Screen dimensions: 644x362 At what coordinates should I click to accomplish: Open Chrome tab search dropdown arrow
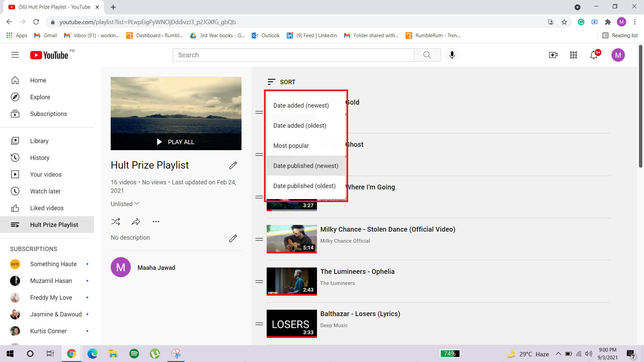(578, 7)
